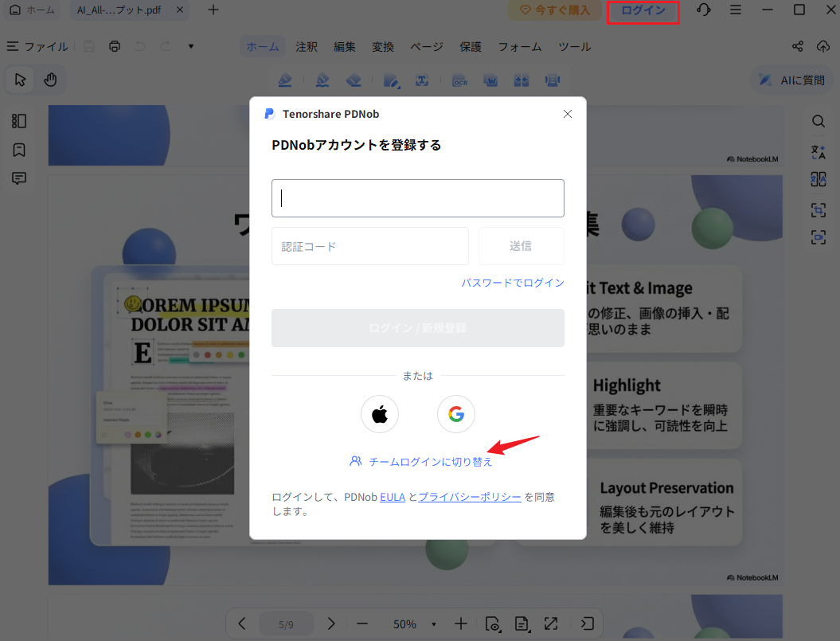Go to next page arrow
Screen dimensions: 840x641
pyautogui.click(x=331, y=623)
